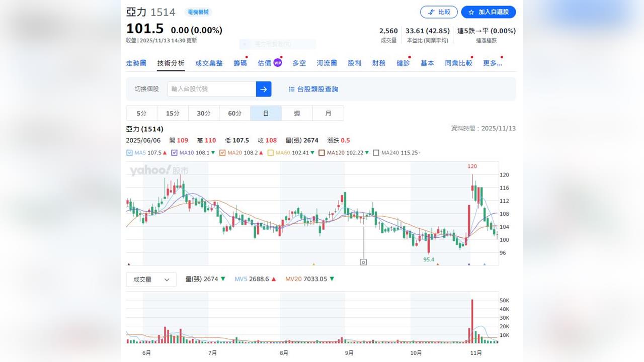The width and height of the screenshot is (644, 362).
Task: Click the VIP badge on 估價 tab
Action: (x=277, y=62)
